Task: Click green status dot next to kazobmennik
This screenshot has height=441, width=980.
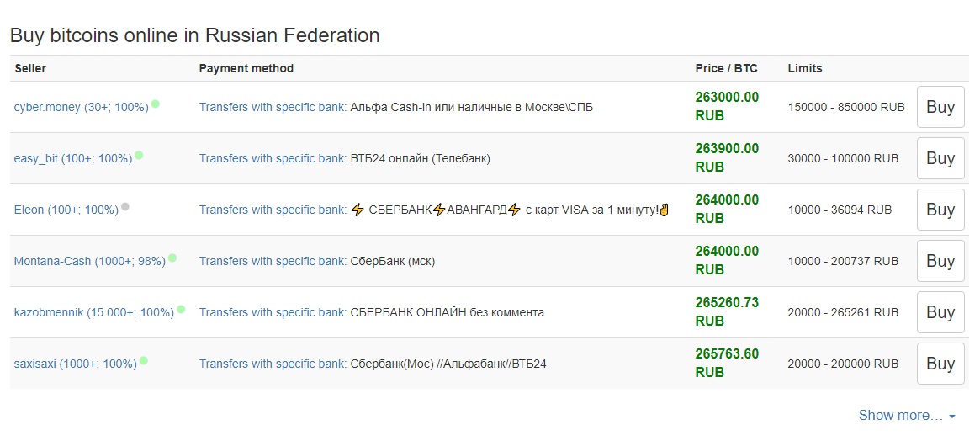Action: tap(181, 310)
